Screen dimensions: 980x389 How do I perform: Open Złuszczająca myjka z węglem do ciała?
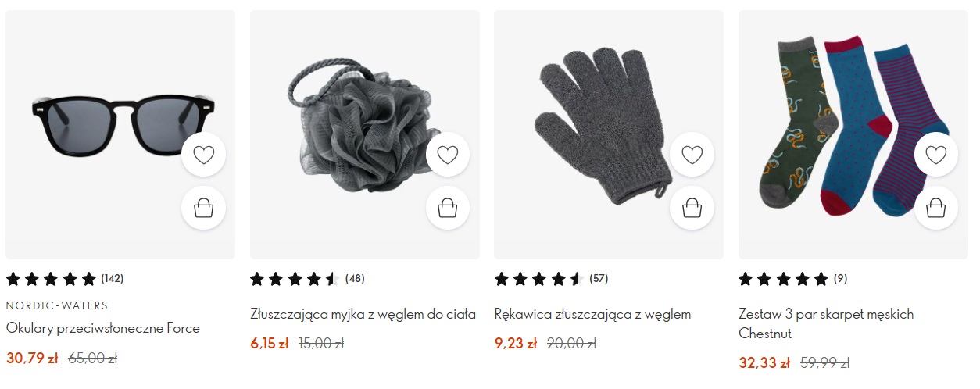(x=363, y=314)
